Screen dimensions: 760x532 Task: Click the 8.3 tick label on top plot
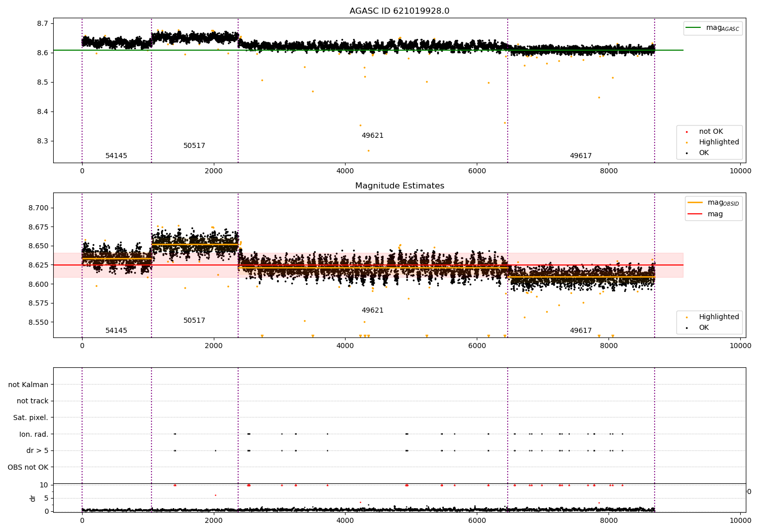[43, 141]
